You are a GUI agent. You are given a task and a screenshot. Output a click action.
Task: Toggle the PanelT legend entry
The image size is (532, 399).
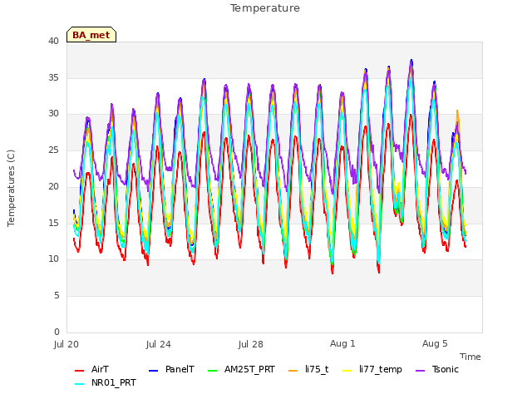click(x=172, y=369)
